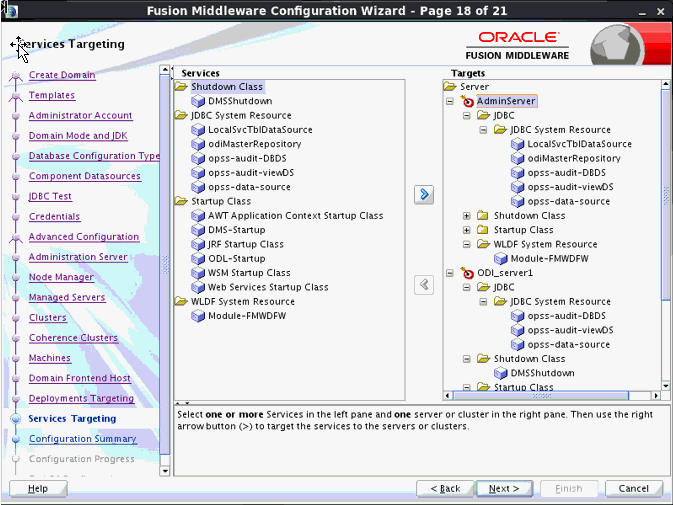The image size is (673, 505).
Task: Click Module-FMWDFW cube icon under AdminServer
Action: [x=500, y=259]
